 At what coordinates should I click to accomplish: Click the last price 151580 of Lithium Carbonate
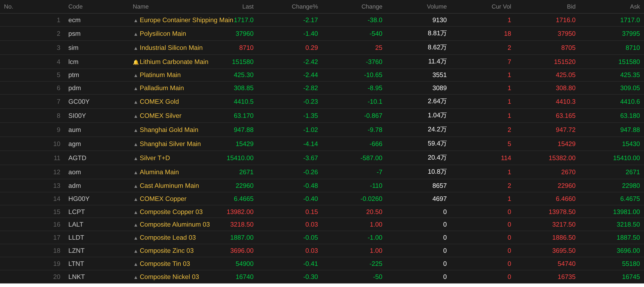(243, 62)
